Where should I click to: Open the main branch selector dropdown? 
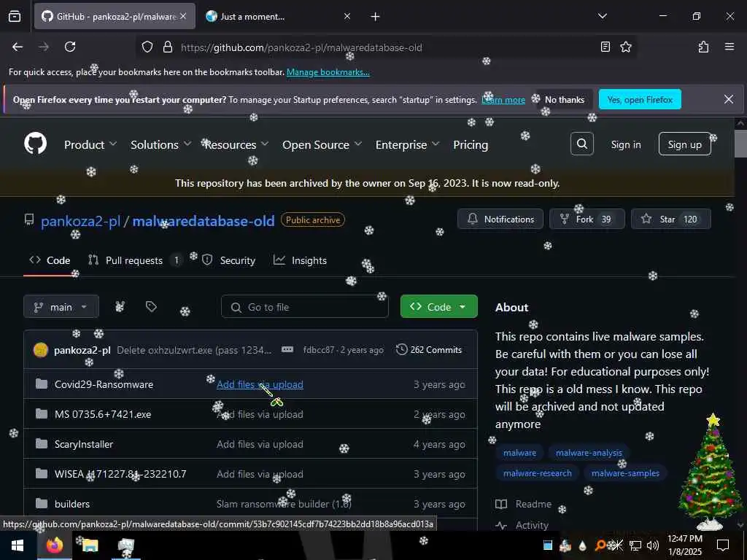pos(61,307)
